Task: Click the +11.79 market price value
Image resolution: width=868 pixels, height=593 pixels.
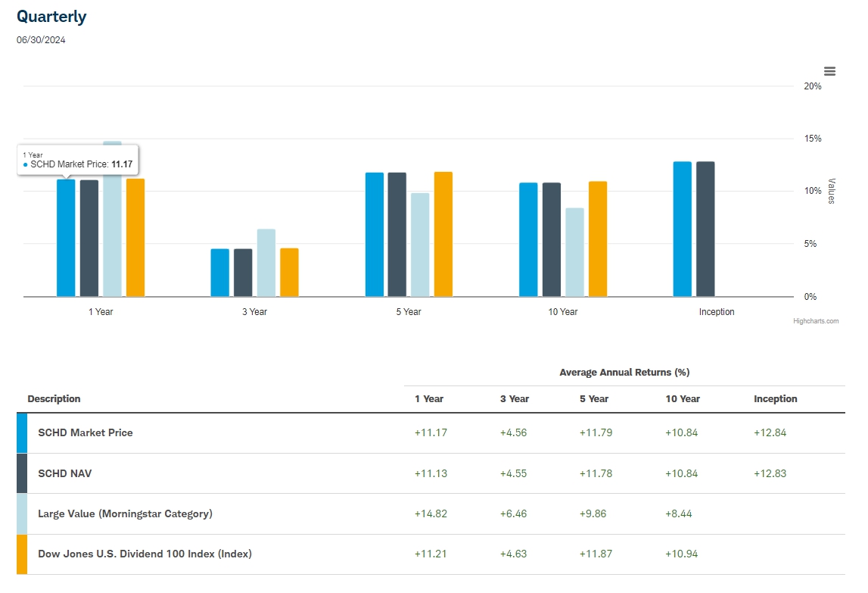Action: (x=596, y=433)
